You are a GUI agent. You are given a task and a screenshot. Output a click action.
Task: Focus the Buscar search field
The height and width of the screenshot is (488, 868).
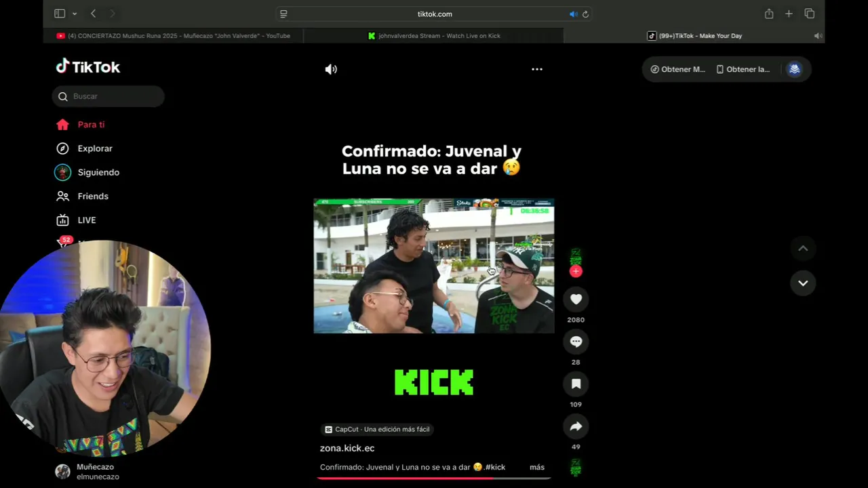coord(108,96)
